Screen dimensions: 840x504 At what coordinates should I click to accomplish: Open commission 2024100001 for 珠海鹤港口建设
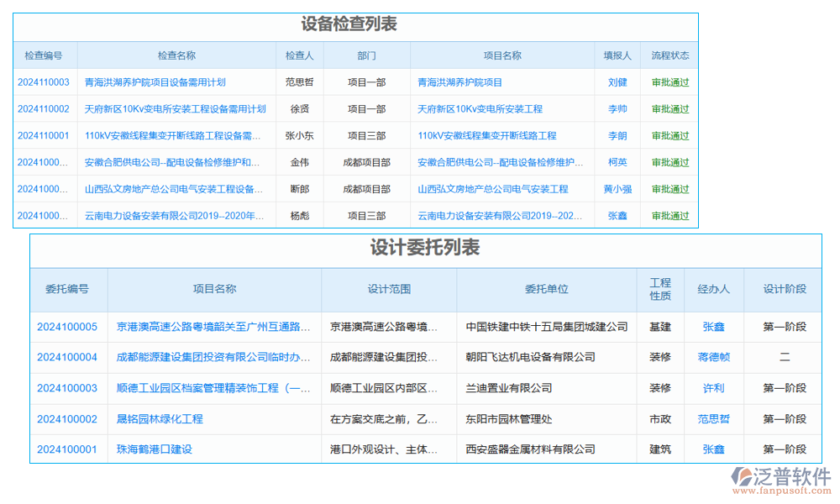click(66, 449)
